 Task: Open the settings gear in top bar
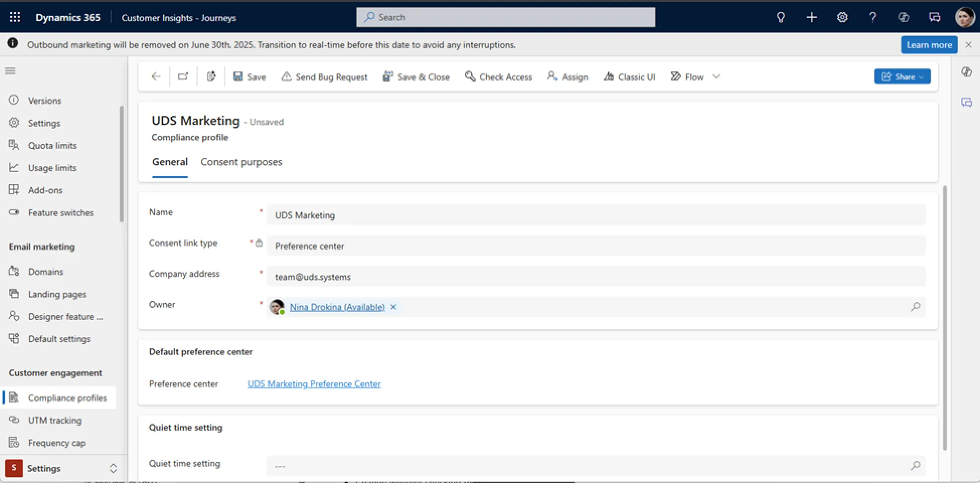[842, 18]
